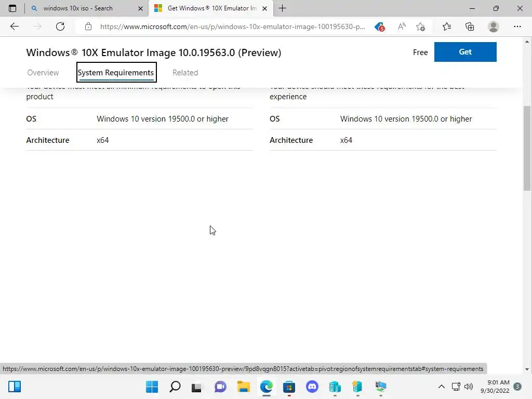This screenshot has width=532, height=399.
Task: Click minimum OS value Windows 10 version 19500.0
Action: (163, 119)
